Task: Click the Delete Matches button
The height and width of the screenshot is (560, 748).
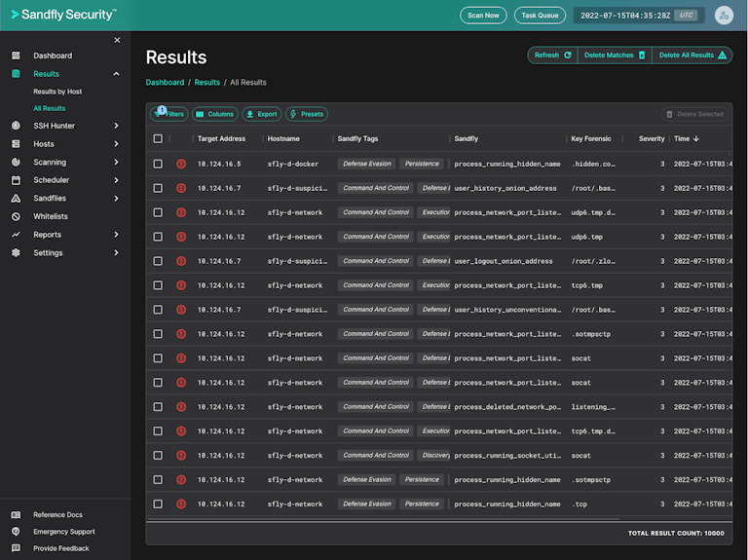Action: 615,56
